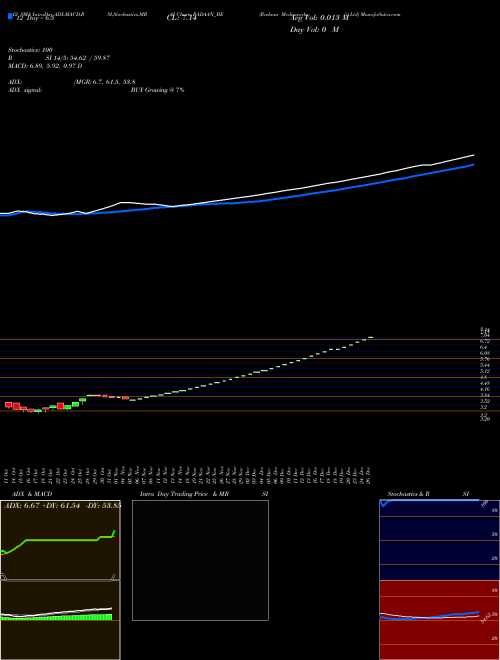Screen dimensions: 500x660
Task: Click the 'MACD: 6.89, 5.92, 0.97 D' readout
Action: tap(45, 66)
